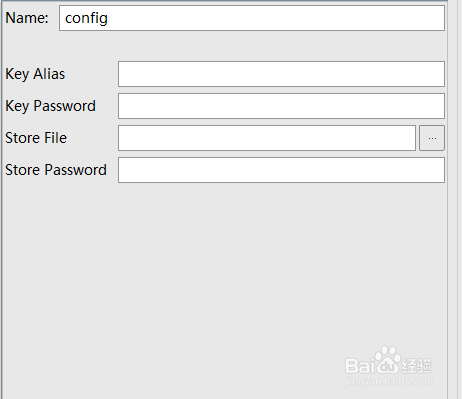Click the jingyan.baidu.com watermark text
Image resolution: width=462 pixels, height=399 pixels.
point(389,381)
